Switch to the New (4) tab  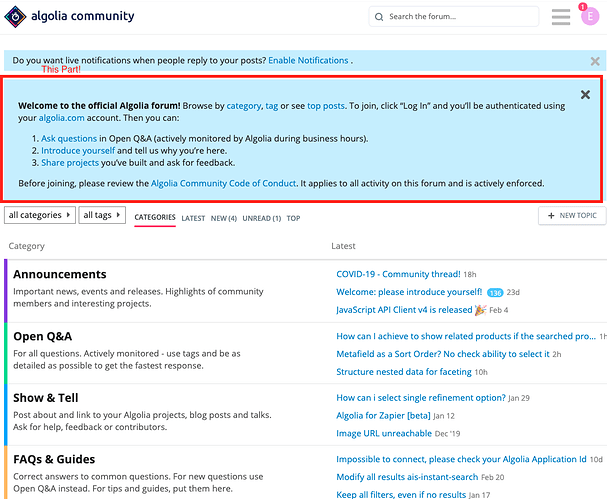[x=224, y=218]
